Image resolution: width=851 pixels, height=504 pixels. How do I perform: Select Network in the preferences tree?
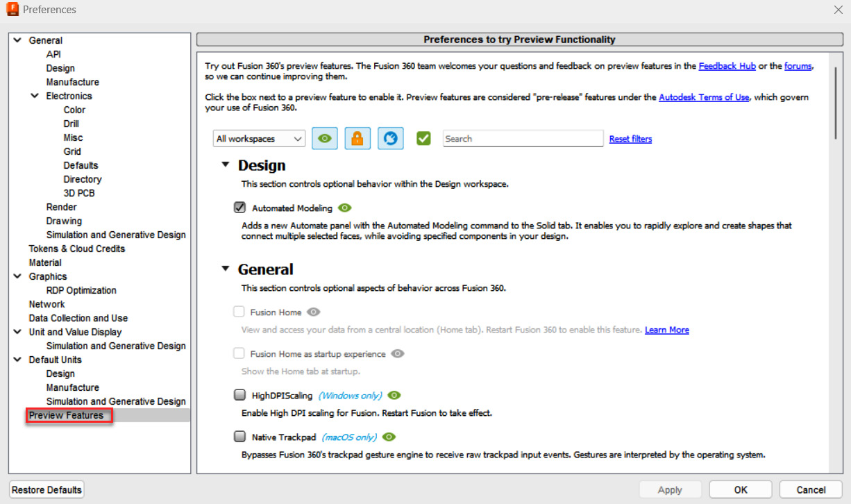47,304
